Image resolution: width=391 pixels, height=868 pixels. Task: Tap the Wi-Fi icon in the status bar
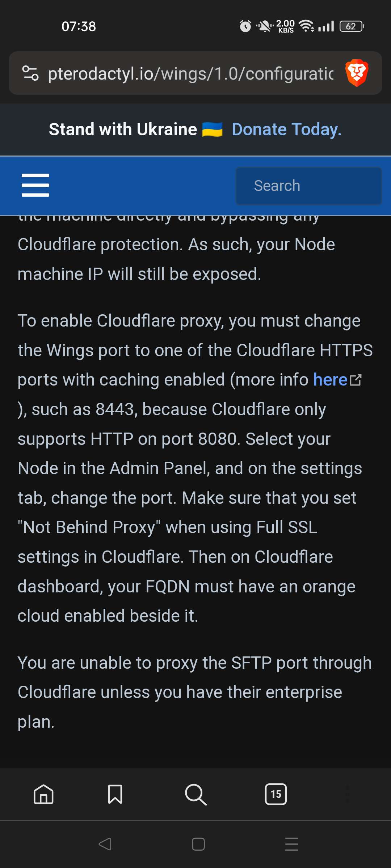[306, 26]
